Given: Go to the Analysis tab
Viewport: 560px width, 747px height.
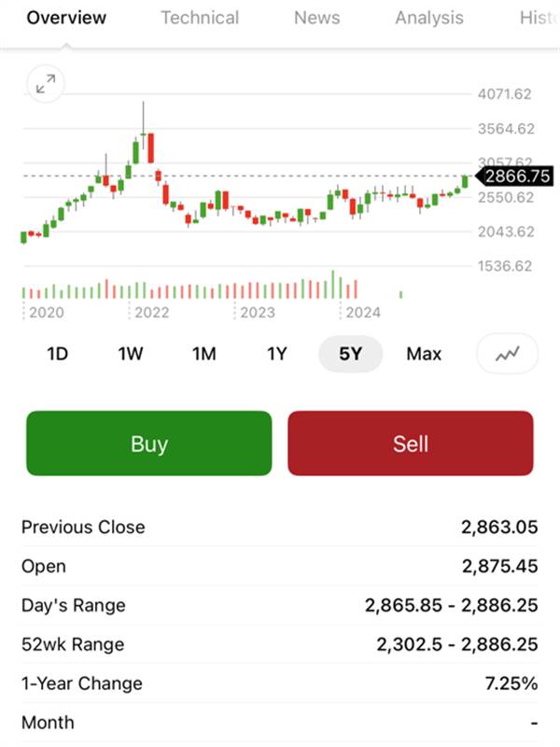Looking at the screenshot, I should [x=429, y=18].
